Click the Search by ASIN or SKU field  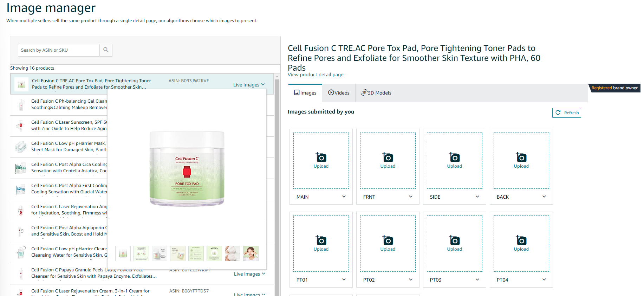(59, 50)
